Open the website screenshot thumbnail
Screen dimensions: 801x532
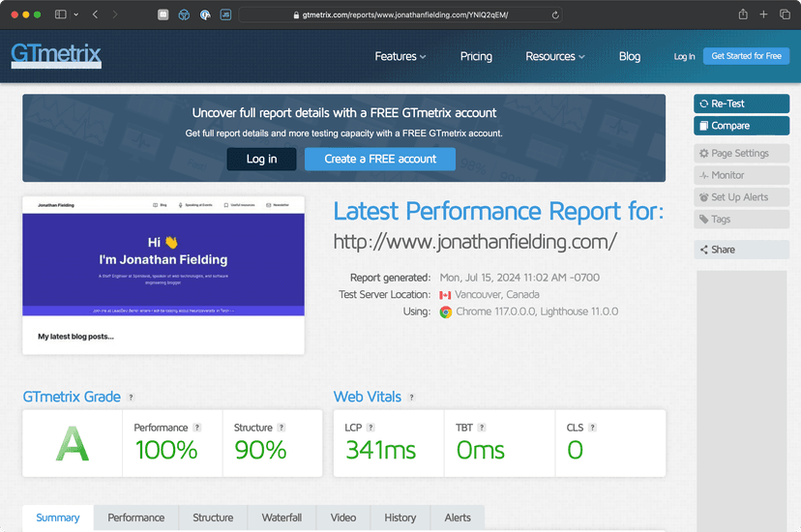[163, 276]
